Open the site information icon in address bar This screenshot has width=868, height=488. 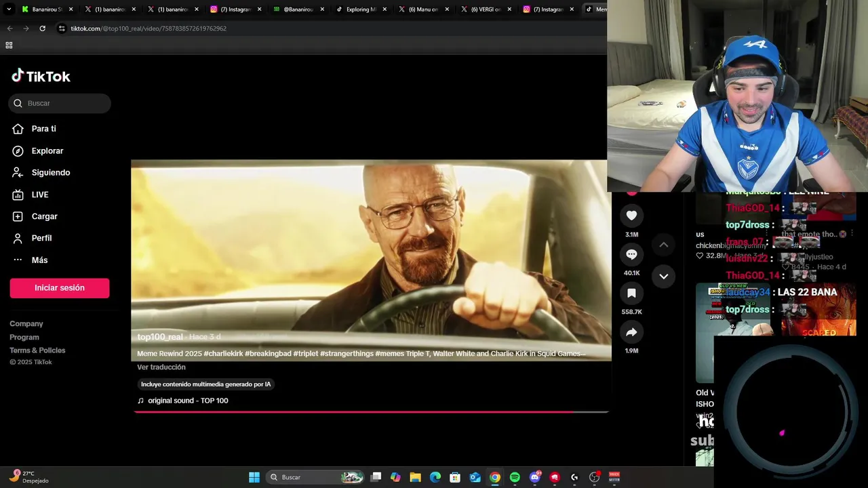coord(62,28)
